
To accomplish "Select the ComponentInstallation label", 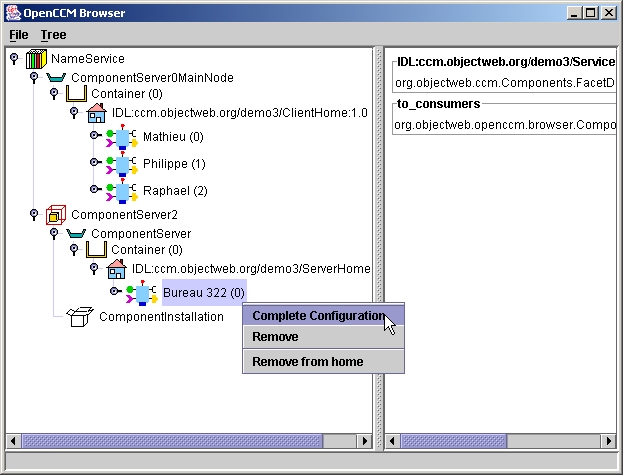I will [x=161, y=317].
